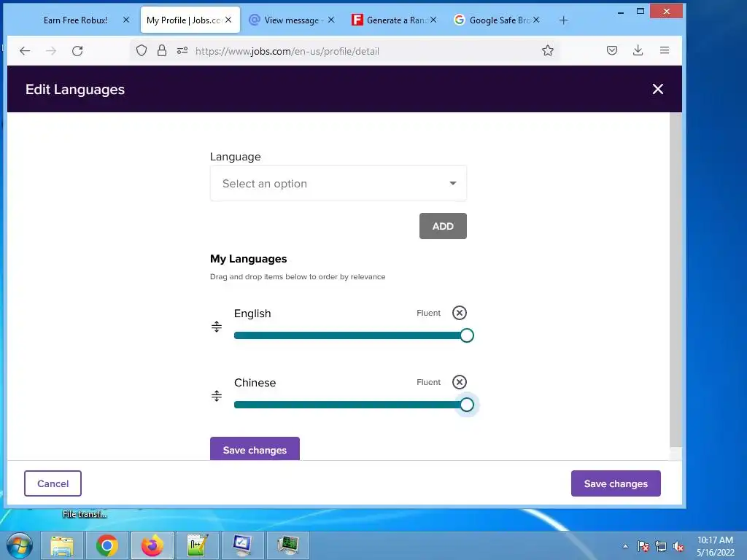Image resolution: width=747 pixels, height=560 pixels.
Task: Bookmark this page with the star icon
Action: point(547,50)
